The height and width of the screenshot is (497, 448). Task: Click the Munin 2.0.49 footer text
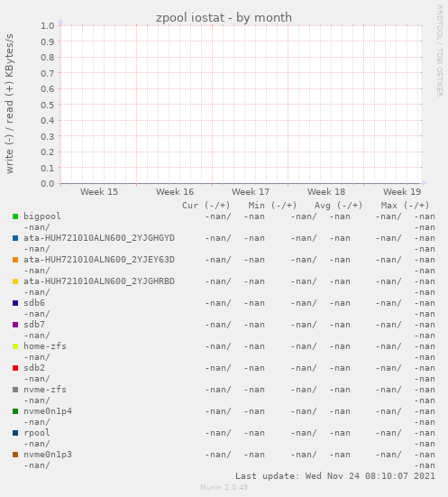[224, 487]
